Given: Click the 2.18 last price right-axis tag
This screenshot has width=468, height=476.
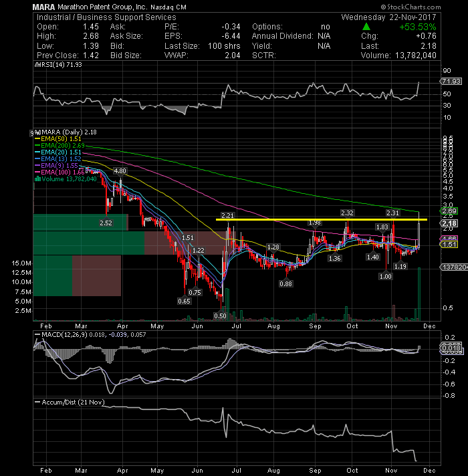Looking at the screenshot, I should tap(449, 223).
